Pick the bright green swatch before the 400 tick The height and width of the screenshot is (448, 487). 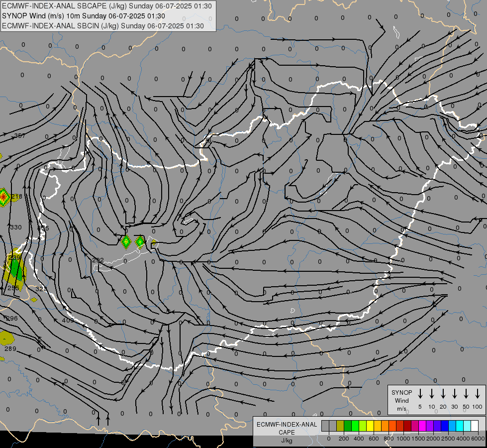(x=355, y=426)
